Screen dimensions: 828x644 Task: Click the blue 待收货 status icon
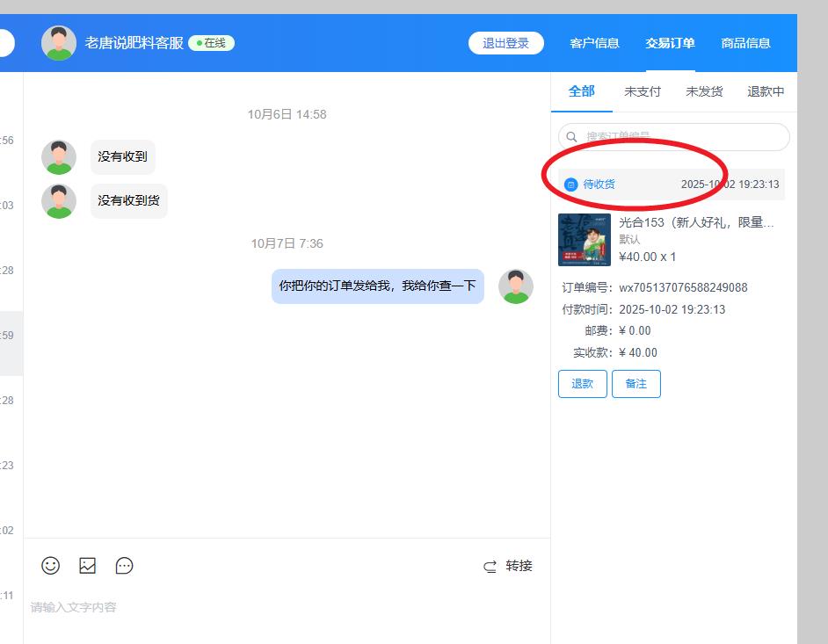[x=571, y=185]
